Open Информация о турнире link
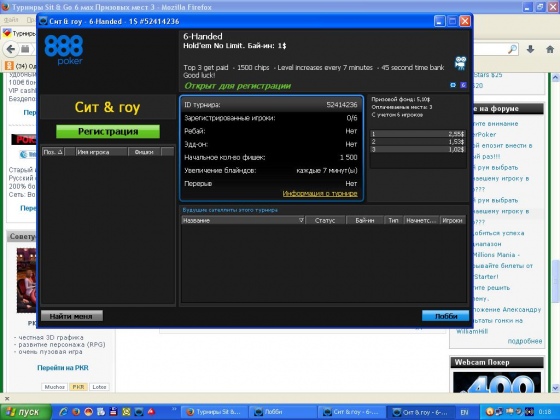The height and width of the screenshot is (420, 560). tap(320, 194)
